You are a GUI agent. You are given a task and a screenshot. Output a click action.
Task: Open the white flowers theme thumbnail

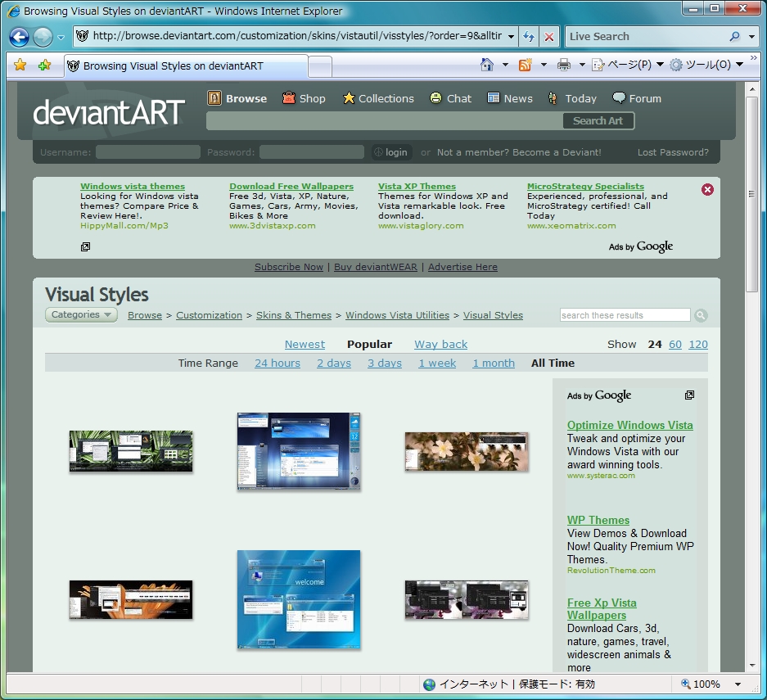pos(467,451)
